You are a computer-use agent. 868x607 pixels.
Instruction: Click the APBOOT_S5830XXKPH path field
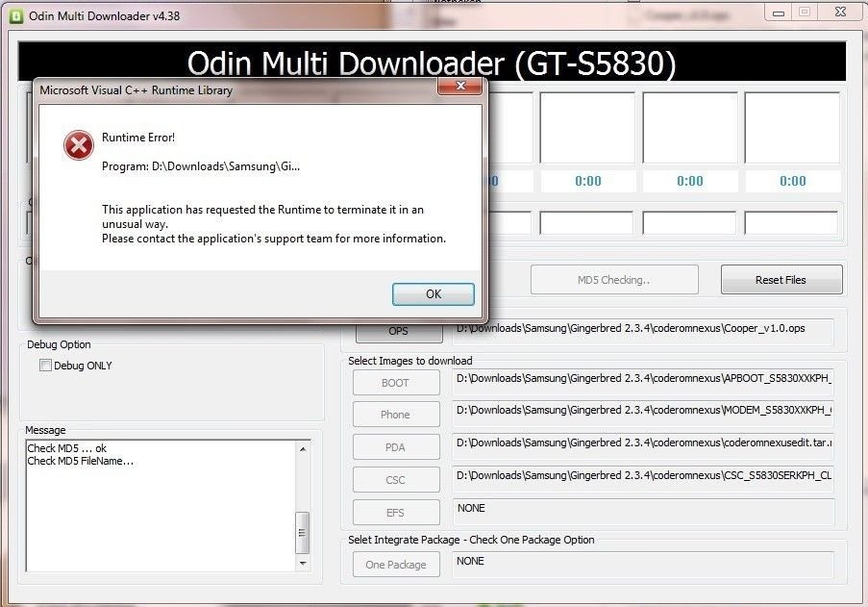643,382
